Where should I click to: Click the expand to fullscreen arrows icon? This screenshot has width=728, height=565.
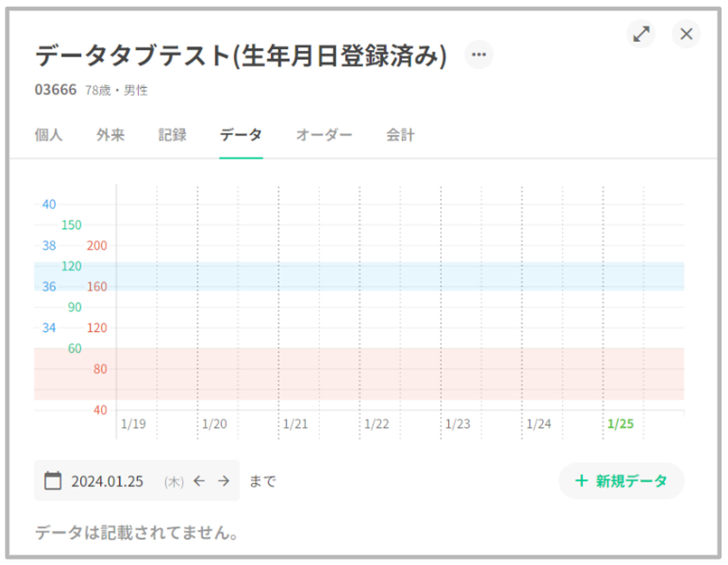tap(641, 34)
